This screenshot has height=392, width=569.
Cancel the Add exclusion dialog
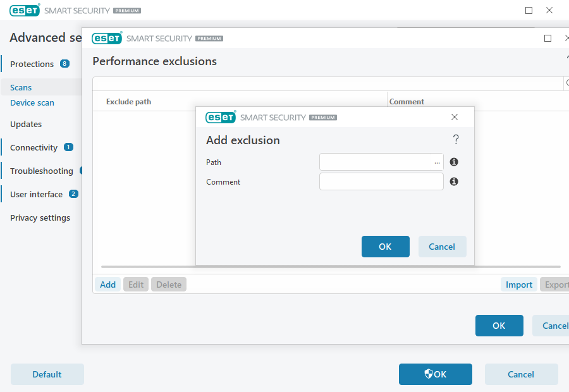pos(442,247)
